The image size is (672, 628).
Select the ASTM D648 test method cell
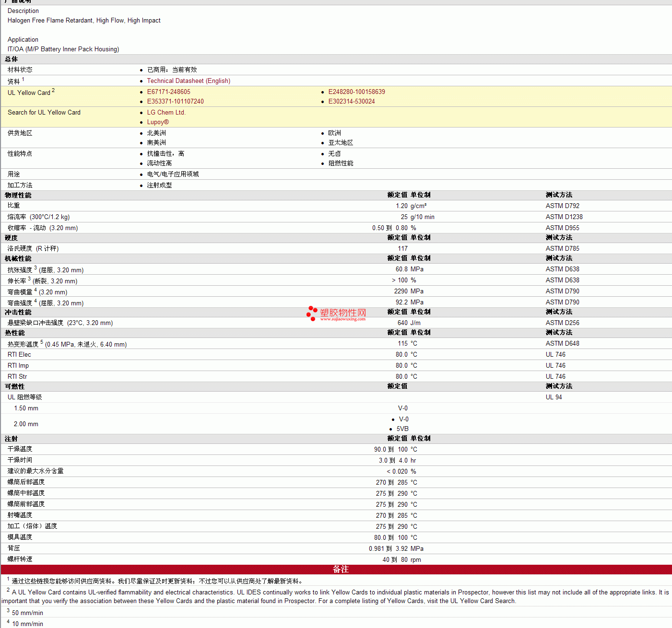(x=562, y=344)
